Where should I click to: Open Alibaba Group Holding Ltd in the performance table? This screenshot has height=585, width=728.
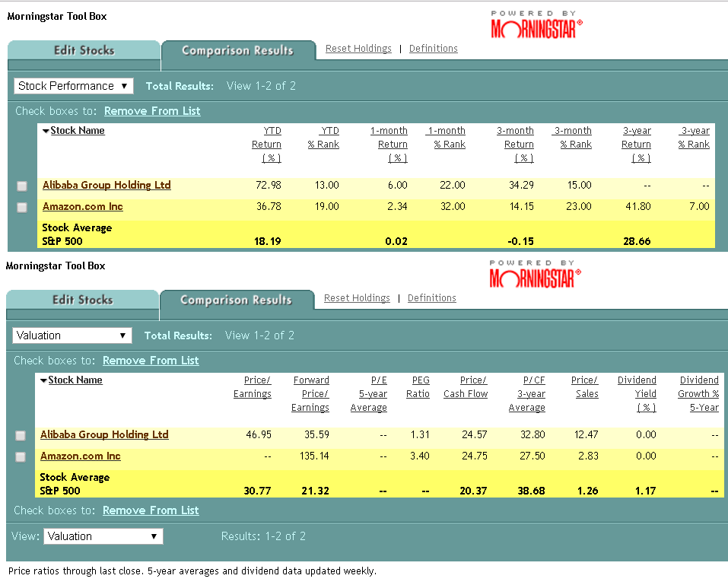pos(106,185)
